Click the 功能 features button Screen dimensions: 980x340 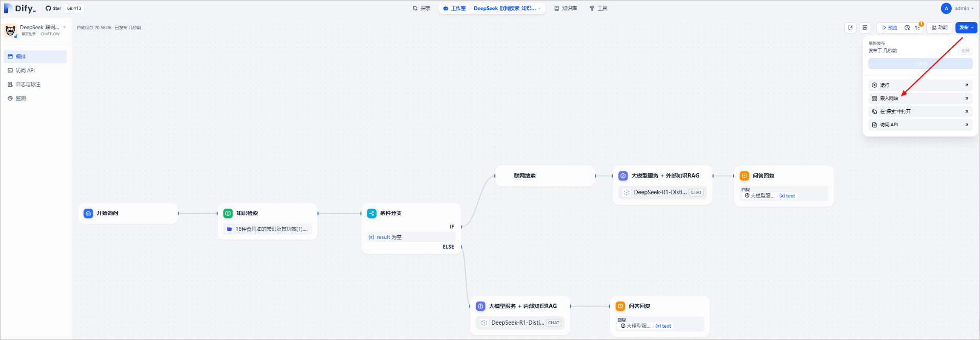940,28
